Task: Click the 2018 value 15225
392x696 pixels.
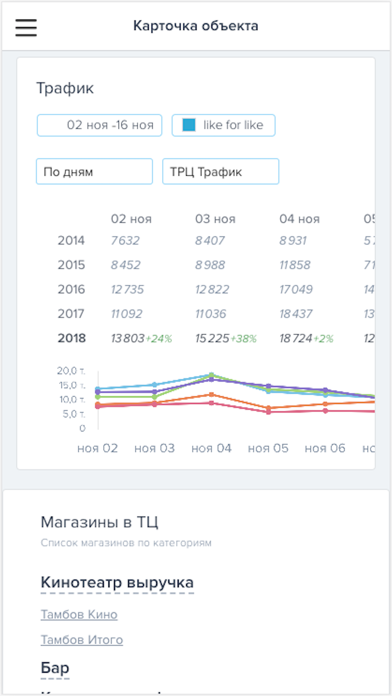Action: [212, 339]
